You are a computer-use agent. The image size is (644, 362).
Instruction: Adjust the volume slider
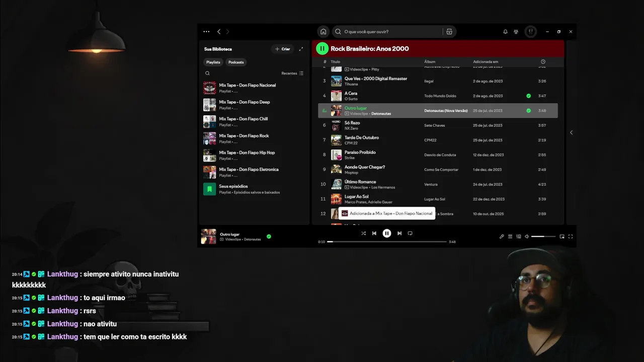[544, 236]
